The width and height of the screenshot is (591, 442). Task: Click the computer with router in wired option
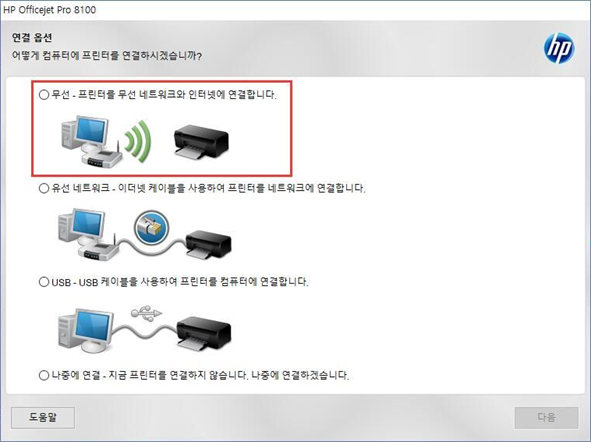click(x=89, y=234)
